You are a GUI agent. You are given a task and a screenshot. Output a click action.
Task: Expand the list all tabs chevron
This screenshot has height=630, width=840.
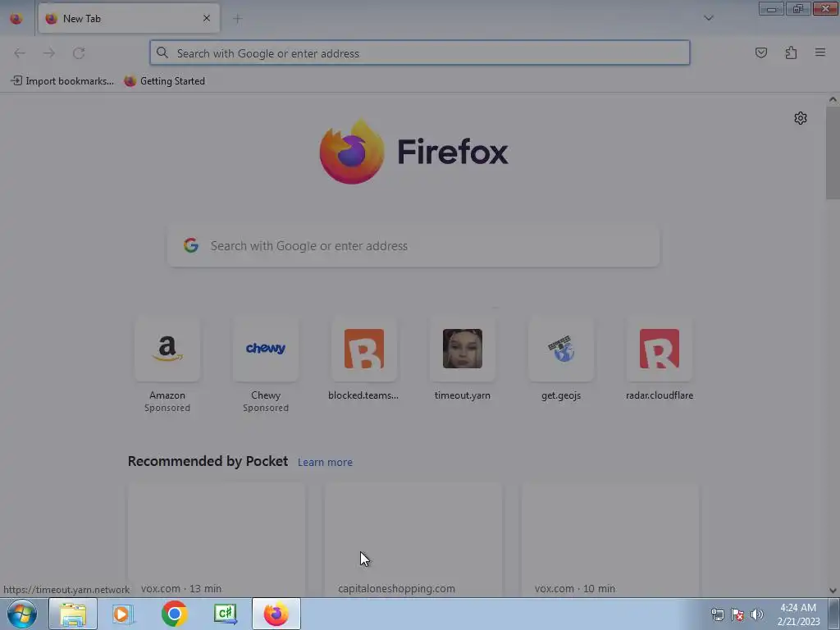coord(708,18)
